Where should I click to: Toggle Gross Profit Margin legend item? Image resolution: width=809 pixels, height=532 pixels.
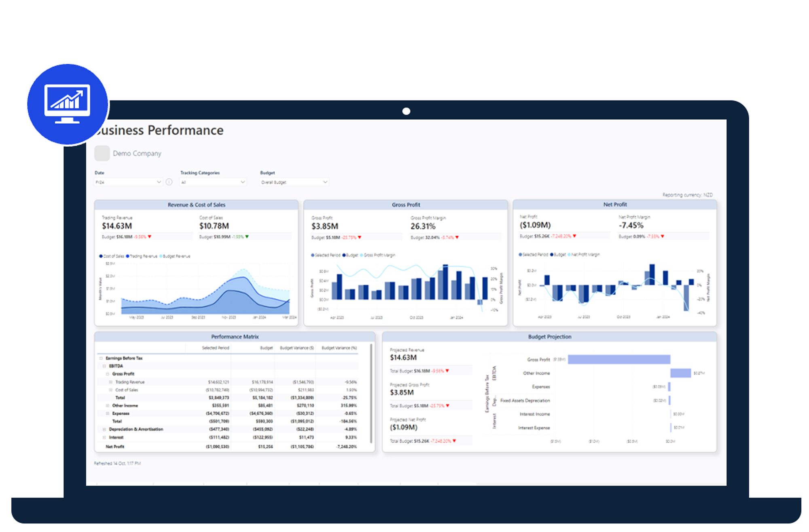pyautogui.click(x=377, y=255)
